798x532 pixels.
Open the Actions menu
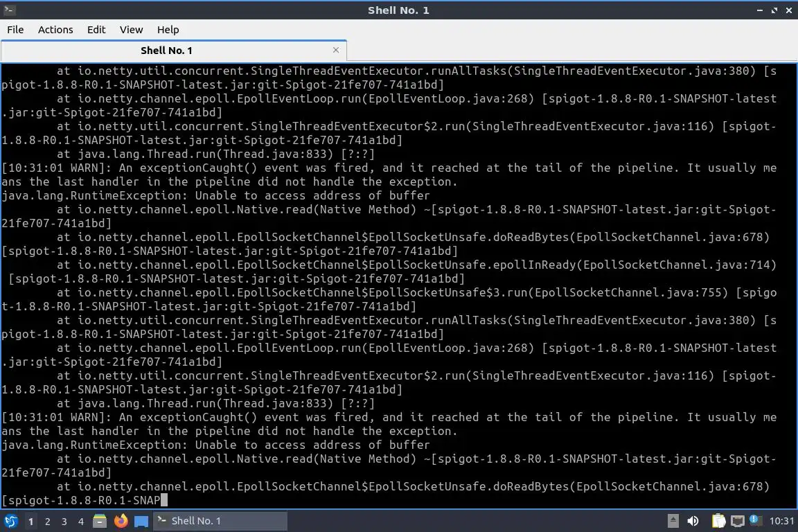(x=55, y=30)
